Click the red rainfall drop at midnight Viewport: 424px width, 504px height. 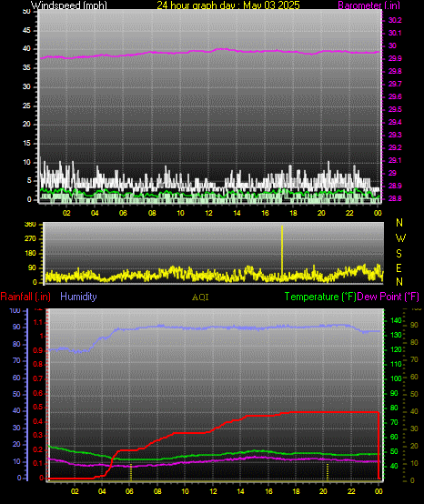point(379,445)
